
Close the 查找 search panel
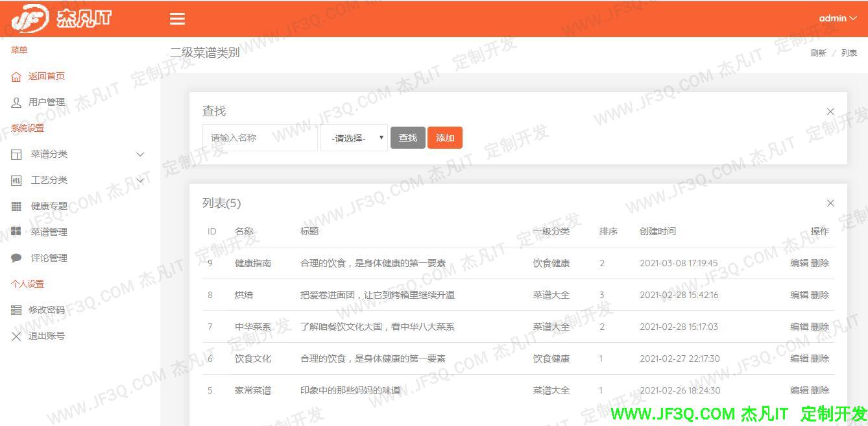pos(830,112)
